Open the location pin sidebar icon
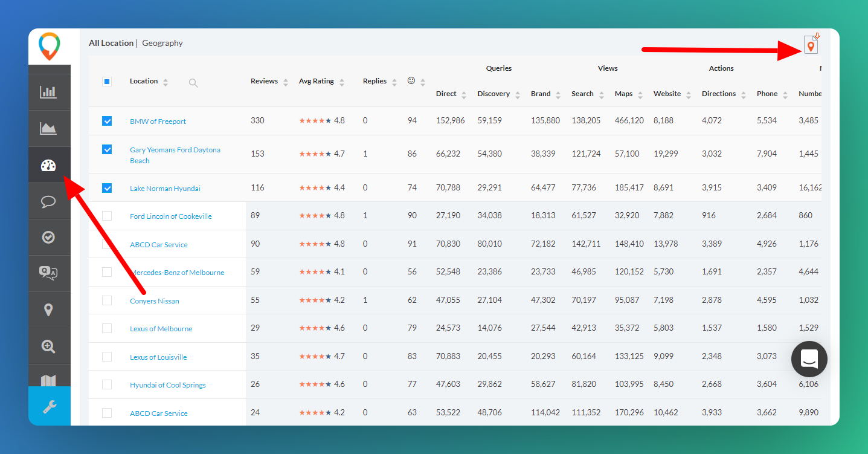Viewport: 868px width, 454px height. click(48, 310)
